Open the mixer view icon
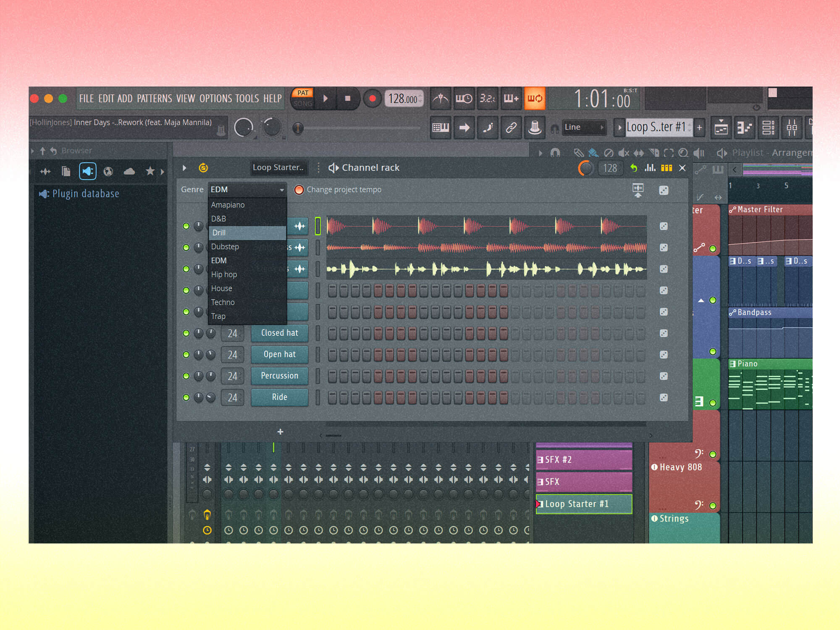The image size is (840, 630). [792, 127]
